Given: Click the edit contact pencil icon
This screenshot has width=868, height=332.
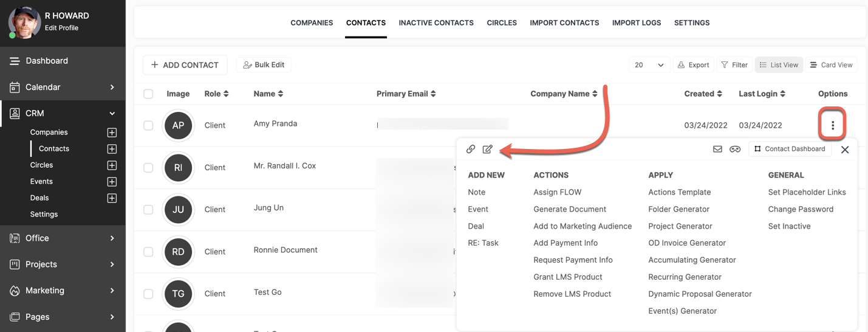Looking at the screenshot, I should [x=487, y=149].
